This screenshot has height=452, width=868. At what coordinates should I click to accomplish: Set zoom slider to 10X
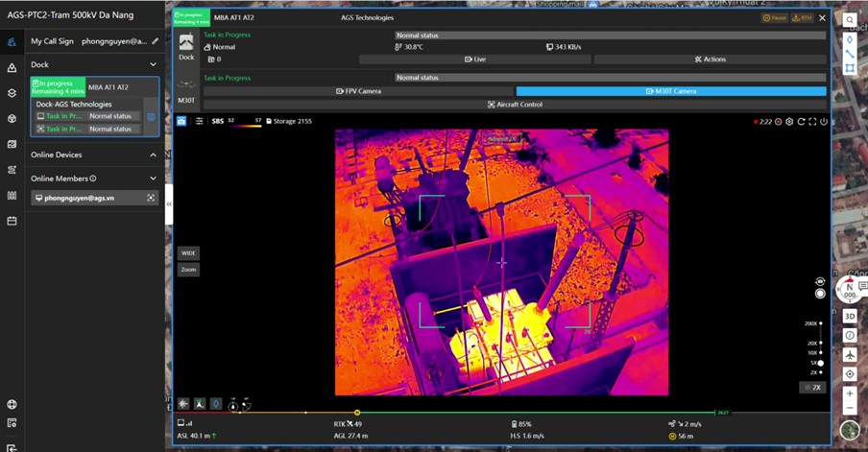(x=820, y=352)
